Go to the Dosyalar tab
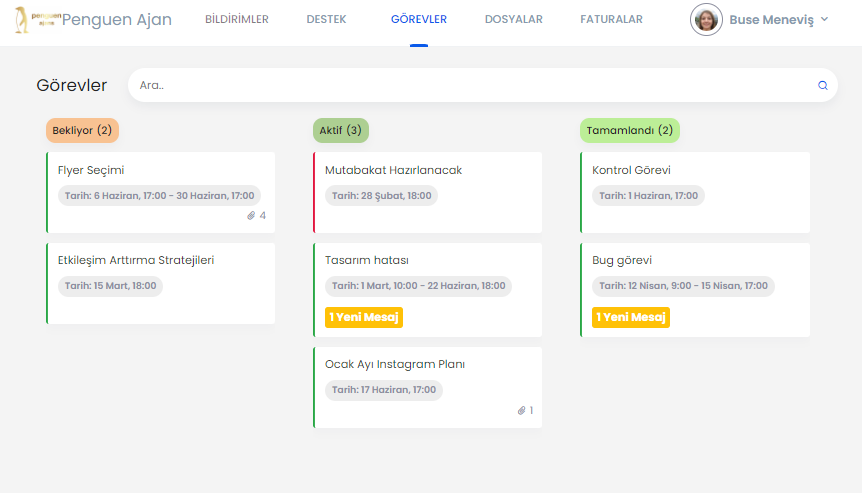The width and height of the screenshot is (862, 493). [x=513, y=19]
